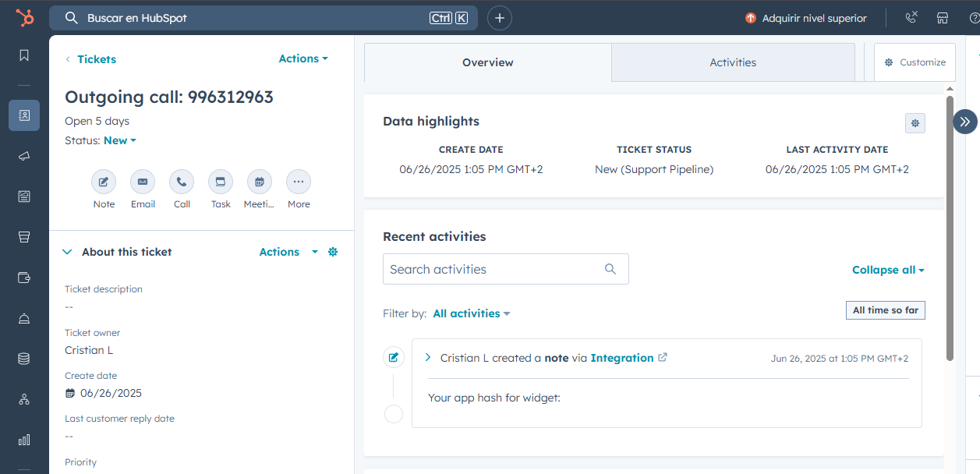Image resolution: width=980 pixels, height=474 pixels.
Task: Open the Data Management database sidebar icon
Action: pyautogui.click(x=24, y=359)
